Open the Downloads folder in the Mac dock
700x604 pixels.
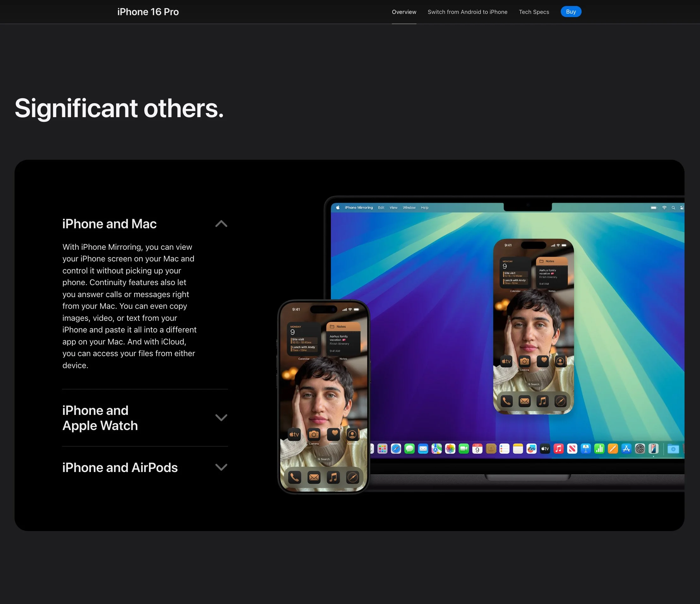(x=673, y=449)
